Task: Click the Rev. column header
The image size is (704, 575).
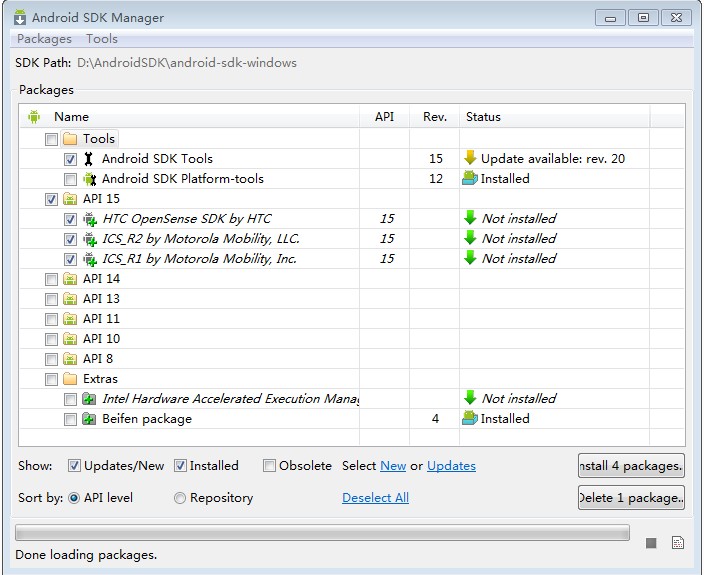Action: (435, 117)
